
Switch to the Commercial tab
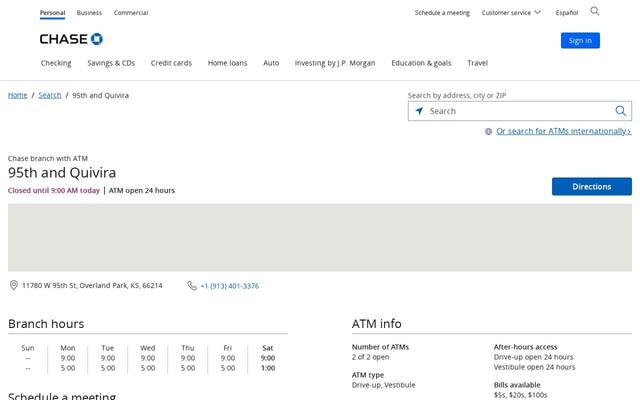[131, 13]
